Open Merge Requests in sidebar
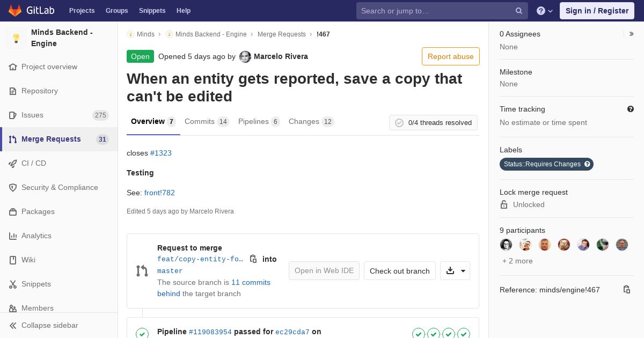The width and height of the screenshot is (644, 338). [x=59, y=139]
